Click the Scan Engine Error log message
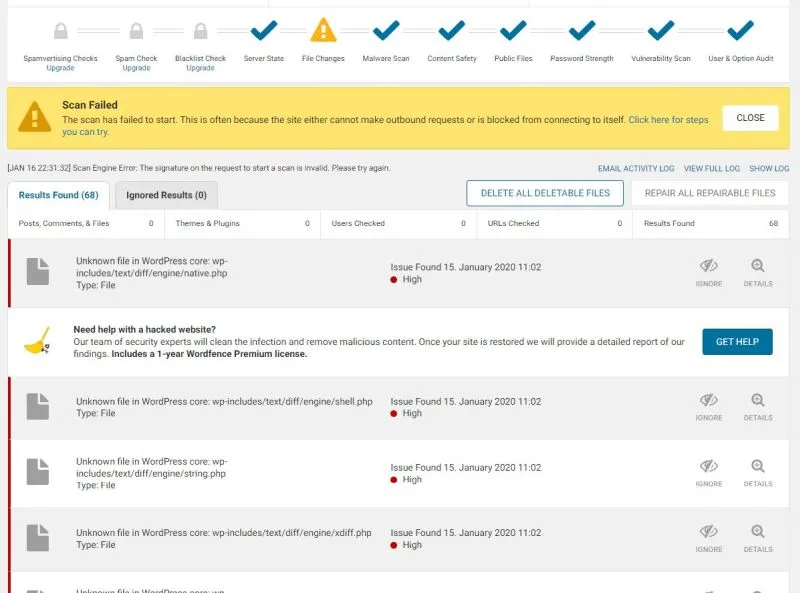The image size is (800, 593). click(x=199, y=168)
